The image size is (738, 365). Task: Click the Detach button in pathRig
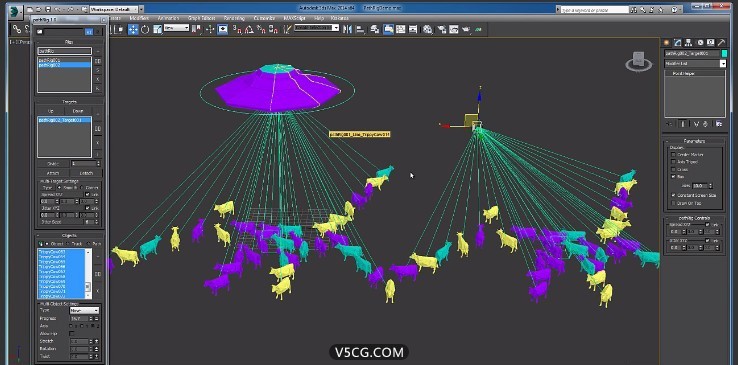(86, 173)
